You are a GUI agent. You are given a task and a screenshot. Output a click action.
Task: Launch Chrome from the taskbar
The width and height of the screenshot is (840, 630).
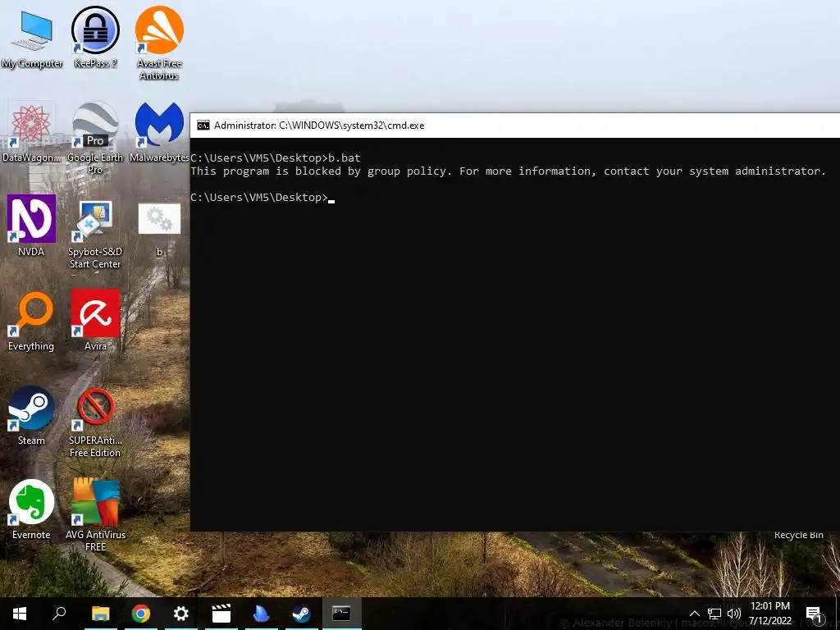point(141,614)
